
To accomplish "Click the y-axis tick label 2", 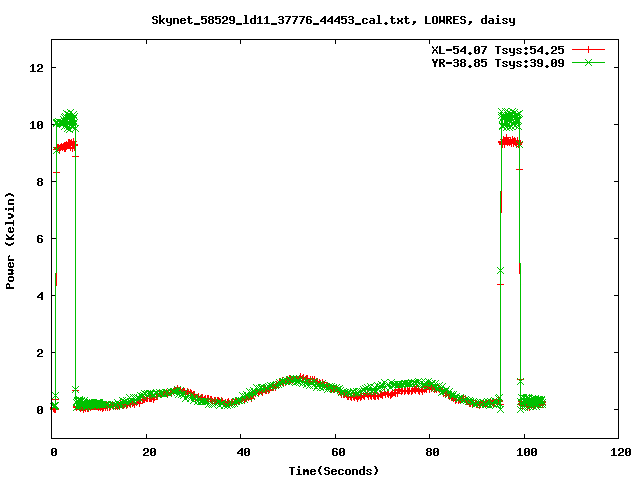I will tap(40, 353).
